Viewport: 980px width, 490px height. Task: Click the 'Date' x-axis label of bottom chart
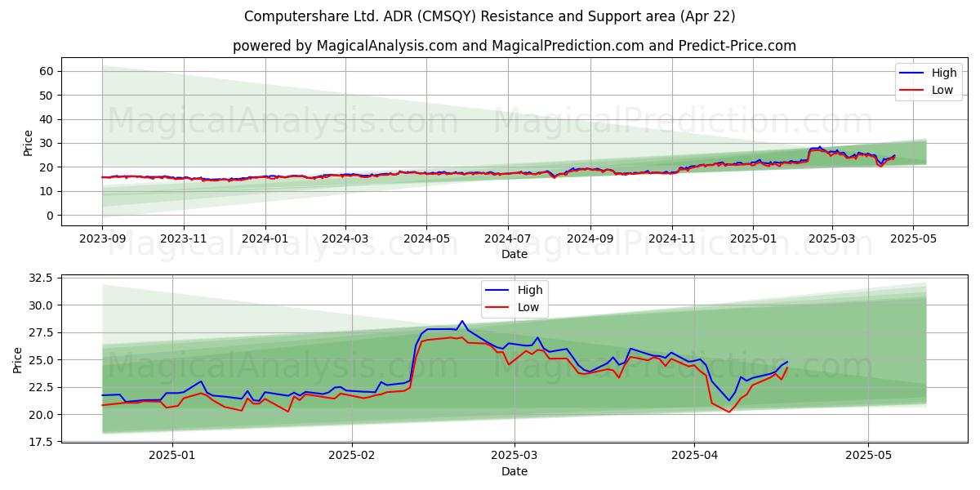[514, 471]
